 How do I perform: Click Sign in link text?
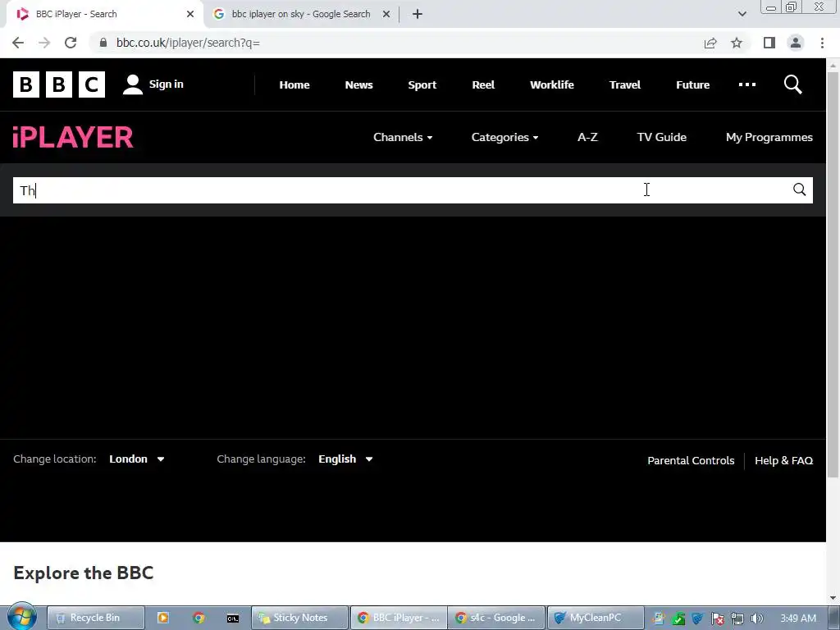pyautogui.click(x=166, y=84)
